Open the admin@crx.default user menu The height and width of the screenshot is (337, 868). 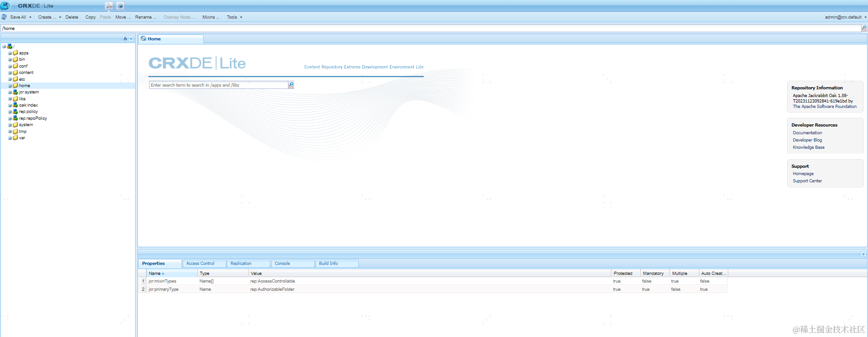coord(845,17)
